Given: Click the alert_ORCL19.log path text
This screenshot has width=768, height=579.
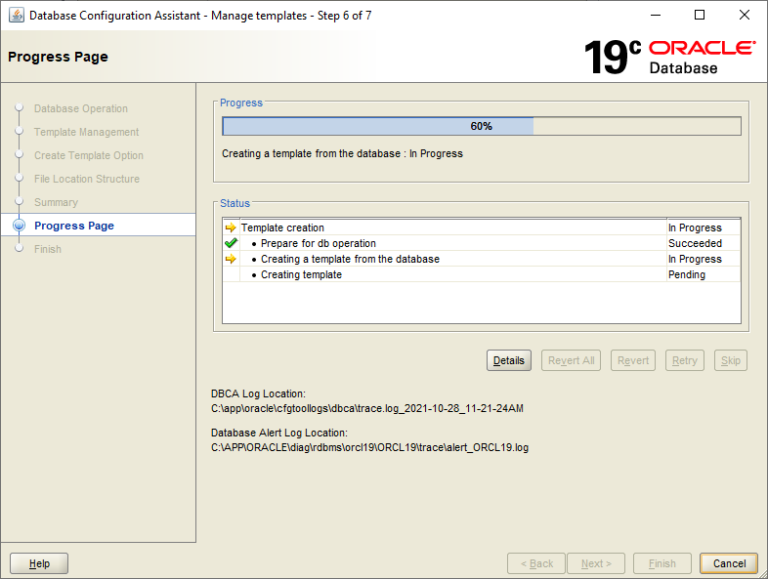Looking at the screenshot, I should click(x=370, y=447).
